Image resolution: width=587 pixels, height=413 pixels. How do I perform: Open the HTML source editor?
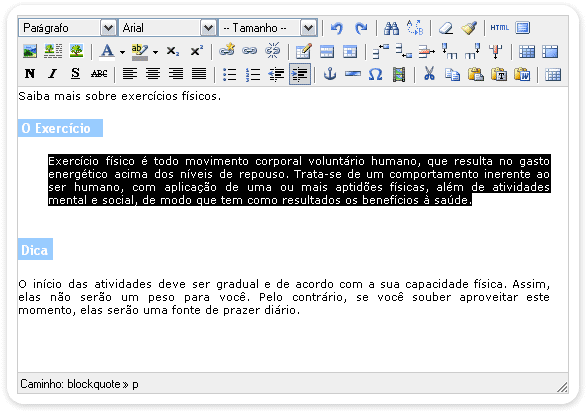[499, 28]
